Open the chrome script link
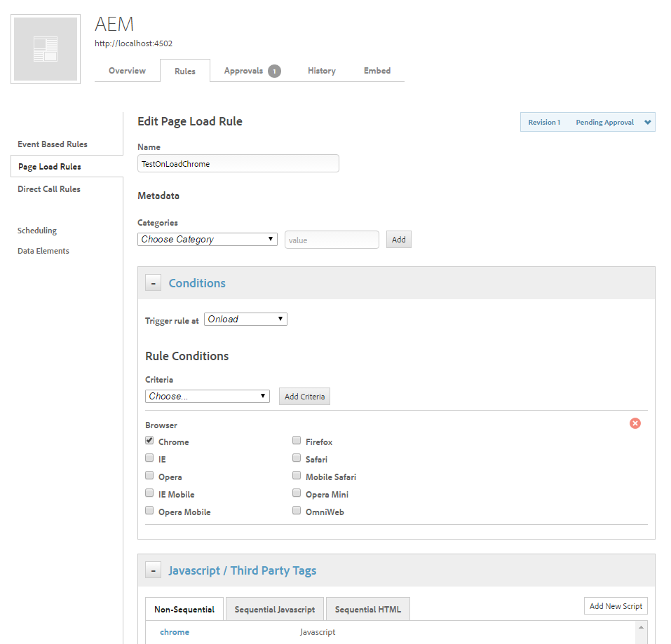This screenshot has width=671, height=644. [175, 632]
